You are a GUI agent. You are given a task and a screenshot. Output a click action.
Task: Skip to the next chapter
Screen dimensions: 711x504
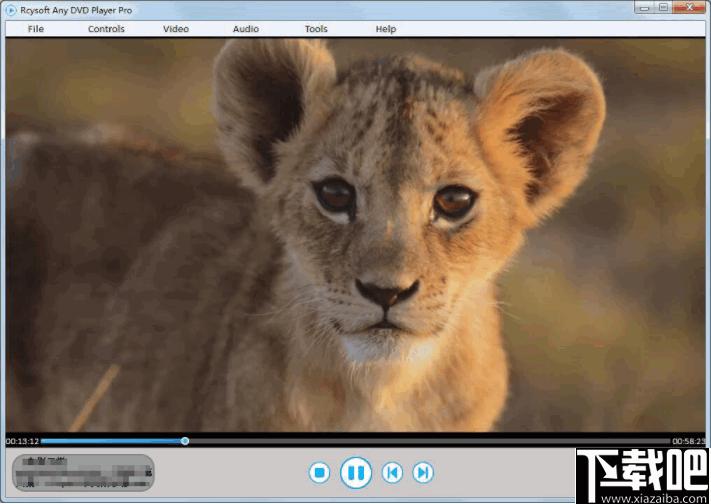[x=423, y=472]
